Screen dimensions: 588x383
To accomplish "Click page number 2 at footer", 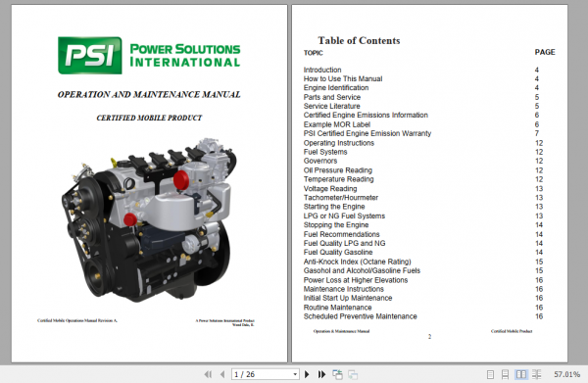I will tap(429, 337).
